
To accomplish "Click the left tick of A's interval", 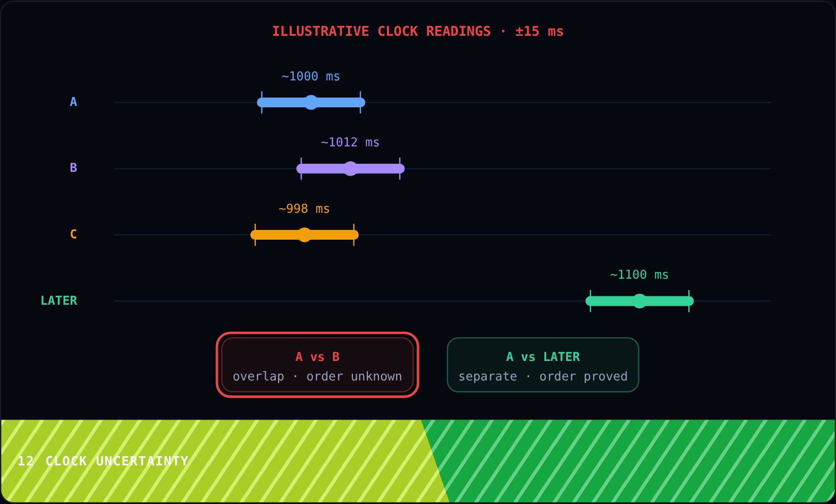I will click(261, 102).
